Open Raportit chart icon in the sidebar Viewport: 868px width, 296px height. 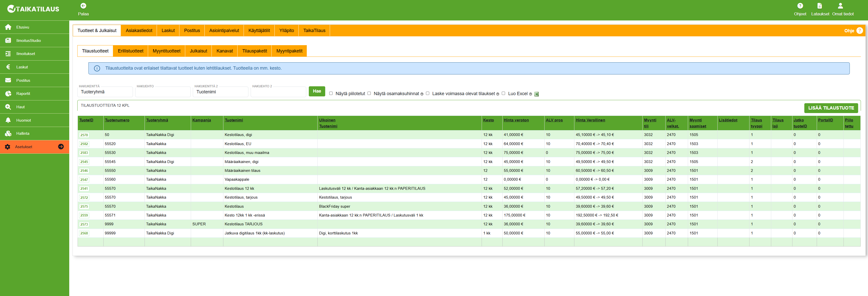point(8,94)
